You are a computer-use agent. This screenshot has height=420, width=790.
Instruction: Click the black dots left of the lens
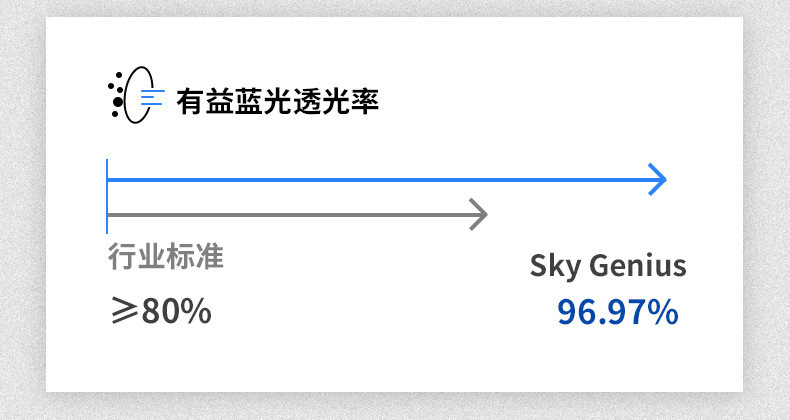point(115,93)
